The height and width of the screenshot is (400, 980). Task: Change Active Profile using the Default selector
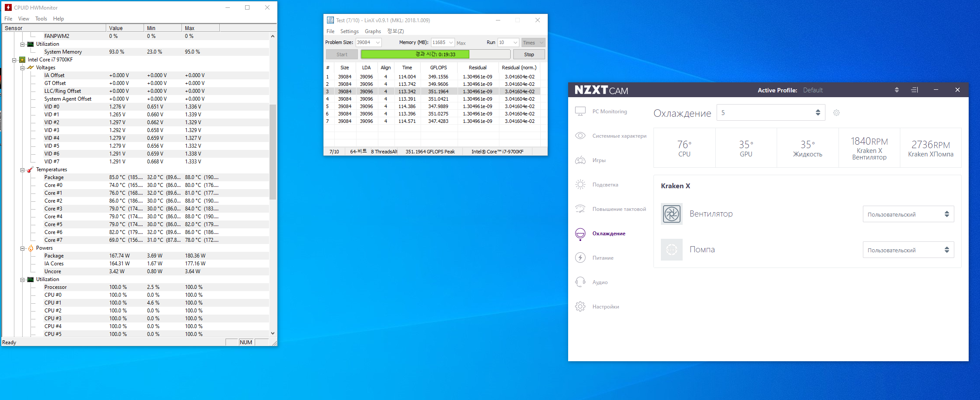coord(851,90)
